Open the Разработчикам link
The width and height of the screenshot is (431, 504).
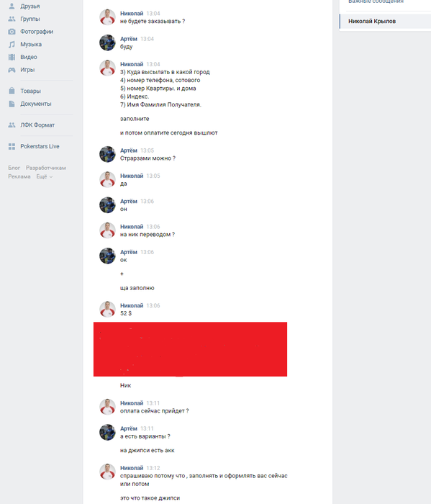pos(46,168)
